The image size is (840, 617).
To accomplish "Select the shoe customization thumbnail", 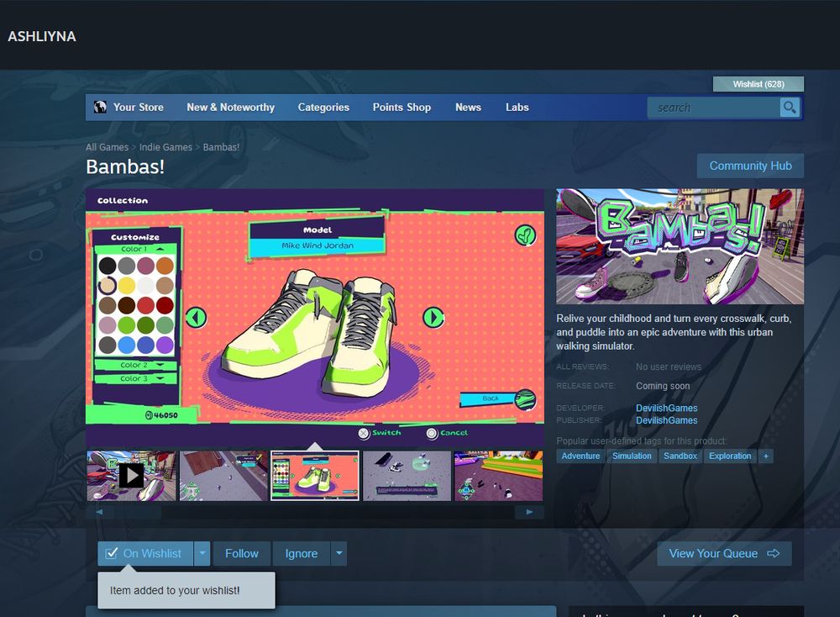I will click(x=315, y=476).
